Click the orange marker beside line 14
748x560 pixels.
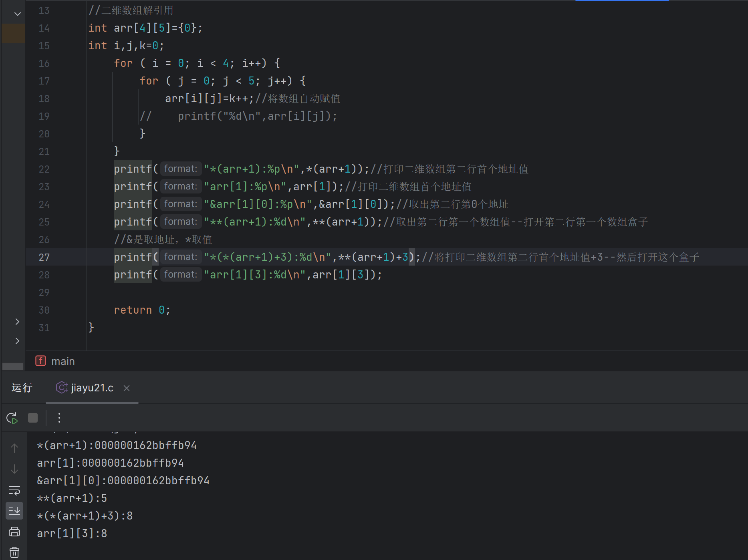(x=13, y=33)
